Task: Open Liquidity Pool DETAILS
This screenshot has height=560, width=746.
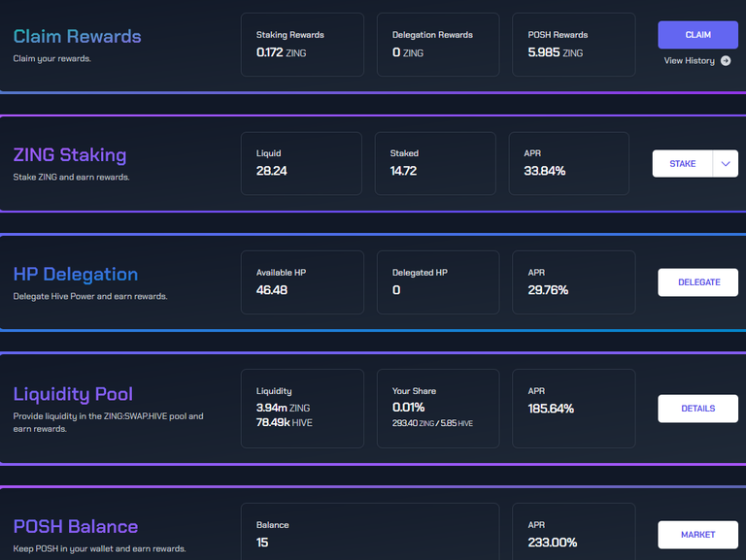Action: point(698,409)
